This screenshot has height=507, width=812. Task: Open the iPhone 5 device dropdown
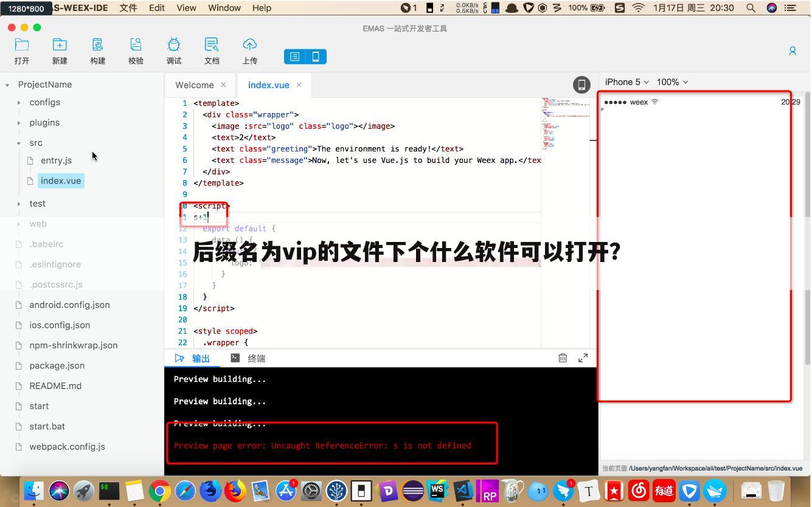626,82
